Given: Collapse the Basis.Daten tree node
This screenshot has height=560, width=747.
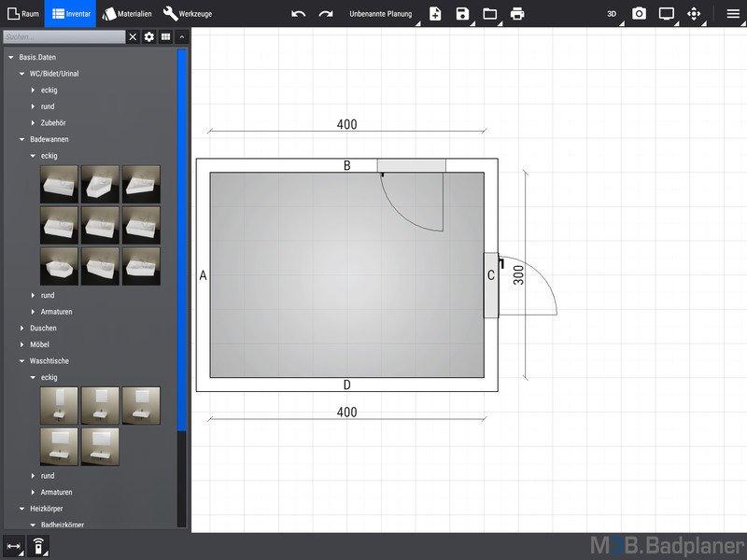Looking at the screenshot, I should click(11, 57).
